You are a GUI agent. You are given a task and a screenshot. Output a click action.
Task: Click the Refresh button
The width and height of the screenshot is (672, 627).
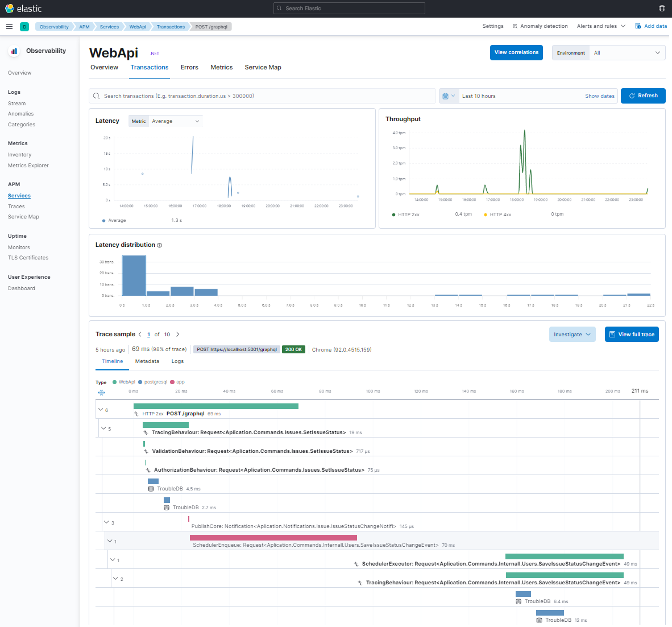[643, 96]
